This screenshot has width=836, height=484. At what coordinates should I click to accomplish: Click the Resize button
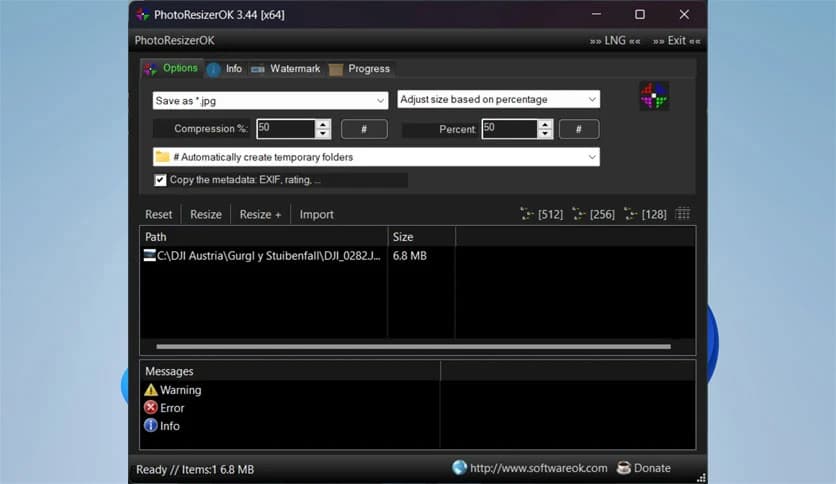pyautogui.click(x=206, y=214)
